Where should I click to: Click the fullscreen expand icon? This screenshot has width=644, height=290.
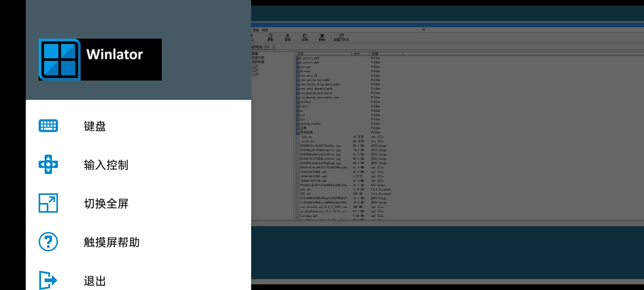coord(48,203)
